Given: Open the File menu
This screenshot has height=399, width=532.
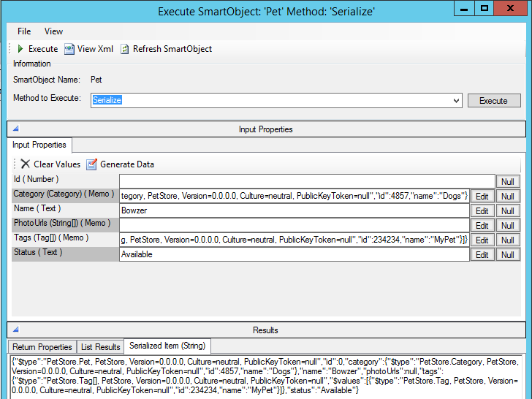Looking at the screenshot, I should coord(24,31).
